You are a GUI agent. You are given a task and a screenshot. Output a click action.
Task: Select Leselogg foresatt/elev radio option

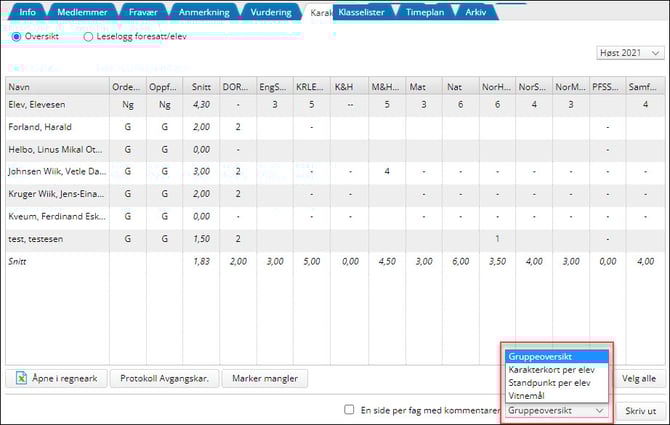89,36
